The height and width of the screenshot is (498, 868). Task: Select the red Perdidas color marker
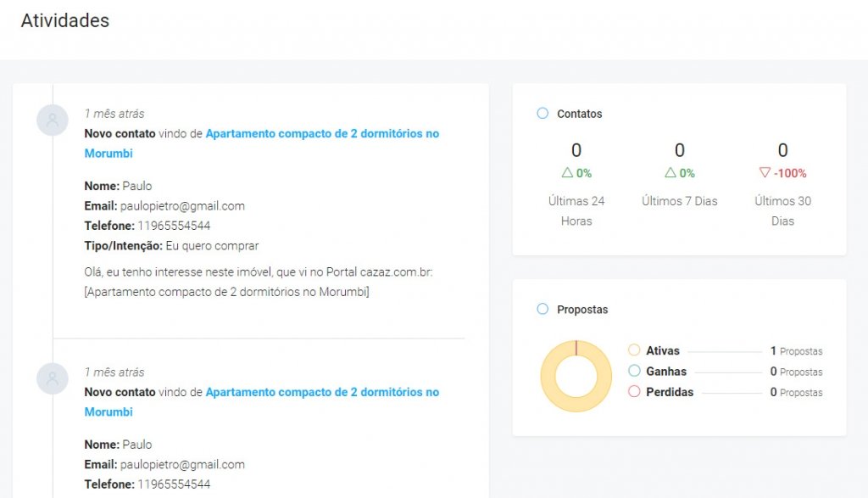[x=634, y=392]
